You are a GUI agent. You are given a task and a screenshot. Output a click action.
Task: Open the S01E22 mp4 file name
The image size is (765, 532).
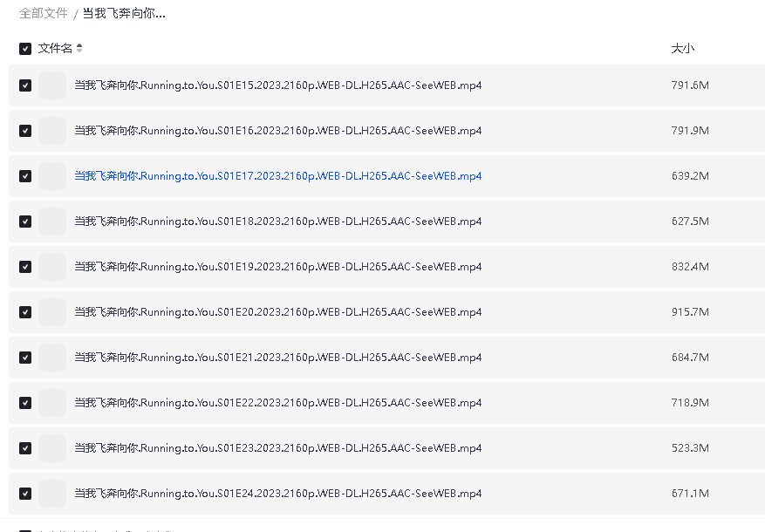[x=277, y=403]
